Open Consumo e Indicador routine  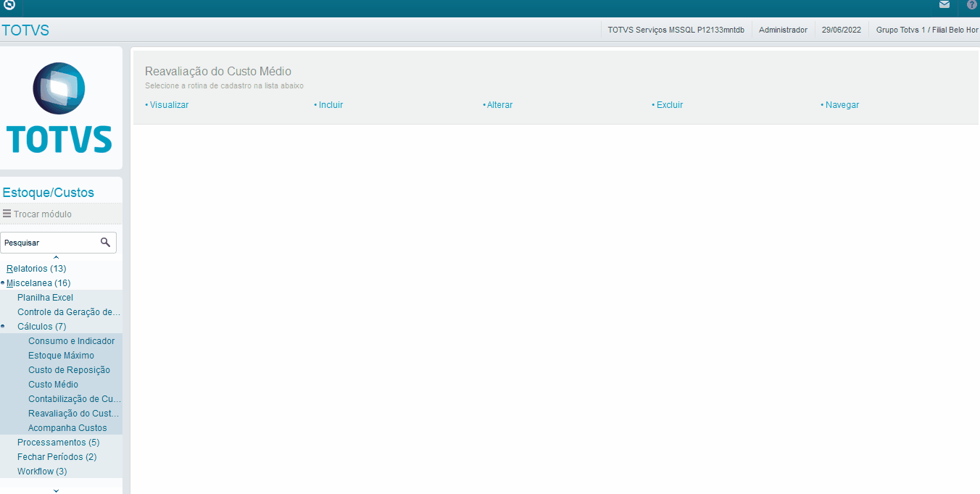coord(71,341)
